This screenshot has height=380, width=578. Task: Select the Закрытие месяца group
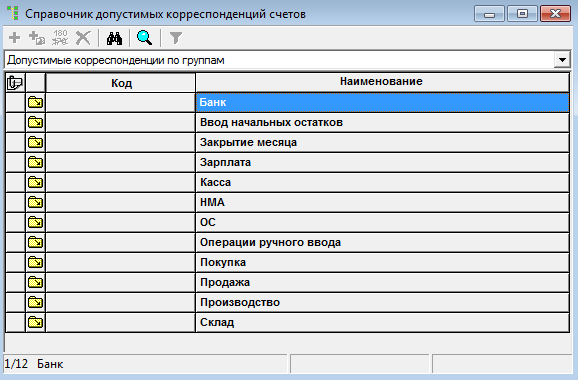coord(287,142)
